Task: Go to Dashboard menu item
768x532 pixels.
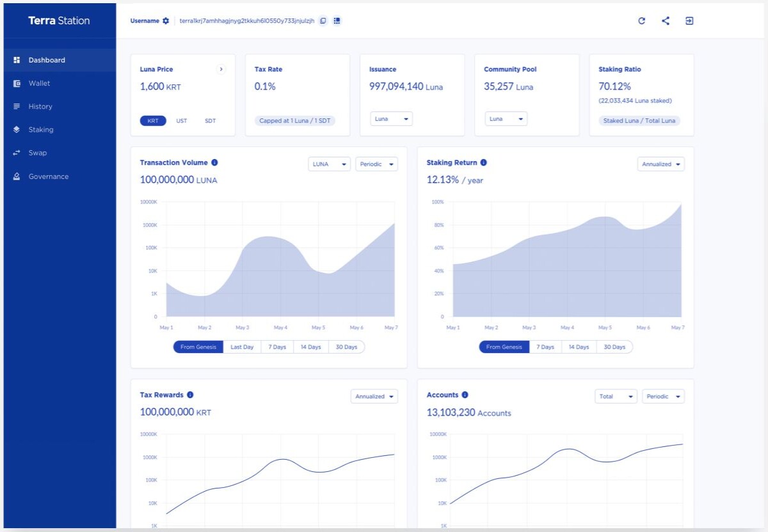Action: point(60,60)
